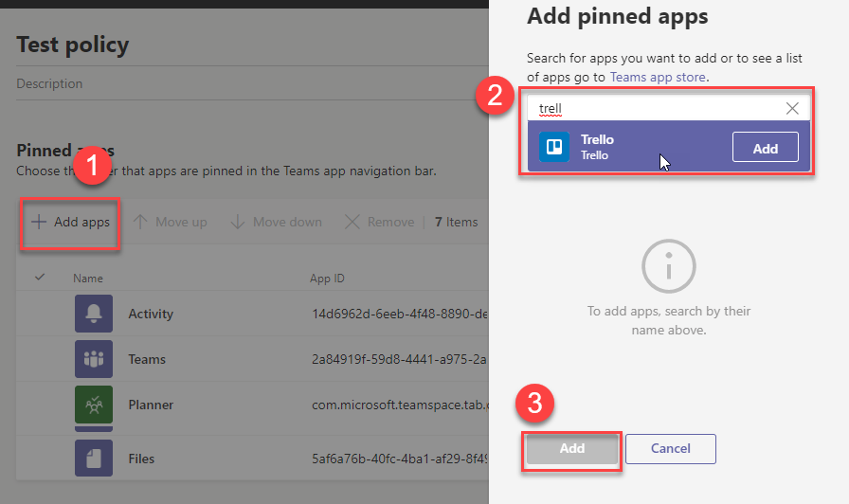849x504 pixels.
Task: Click Add apps in toolbar
Action: click(71, 222)
